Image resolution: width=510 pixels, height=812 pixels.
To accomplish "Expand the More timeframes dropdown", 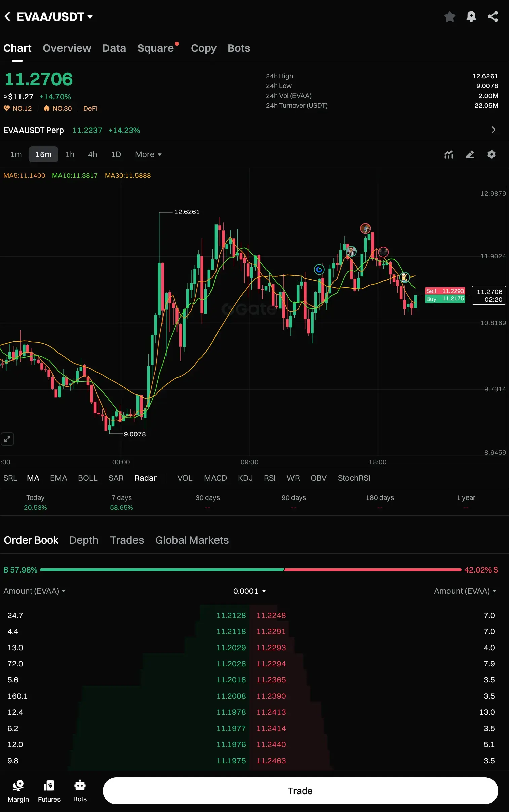I will 148,154.
